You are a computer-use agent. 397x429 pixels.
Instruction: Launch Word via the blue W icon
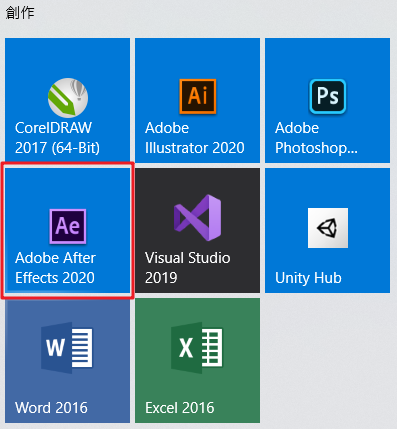pyautogui.click(x=67, y=348)
